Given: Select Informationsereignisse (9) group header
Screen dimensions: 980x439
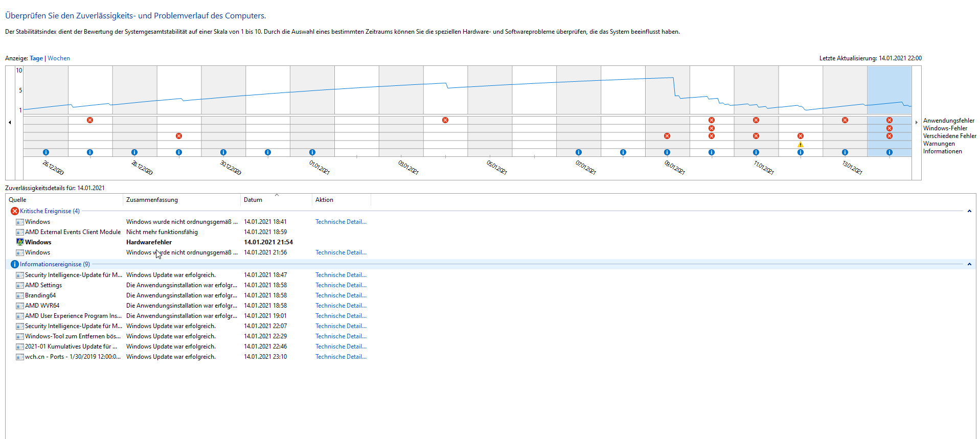Looking at the screenshot, I should (55, 264).
